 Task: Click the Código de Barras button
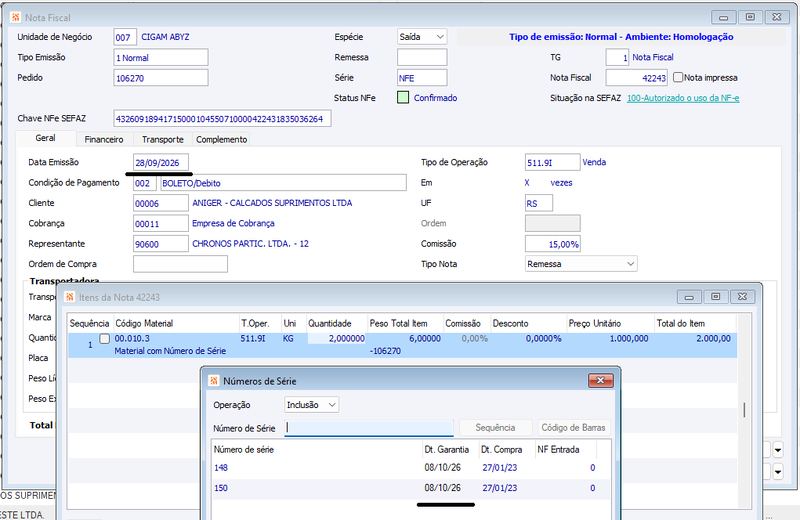click(x=573, y=428)
